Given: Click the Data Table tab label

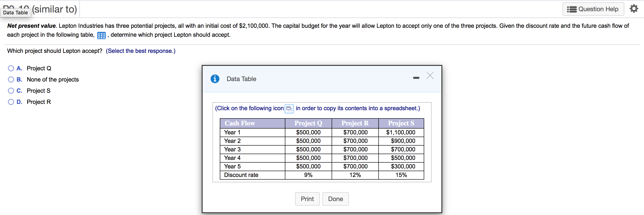Looking at the screenshot, I should click(15, 13).
